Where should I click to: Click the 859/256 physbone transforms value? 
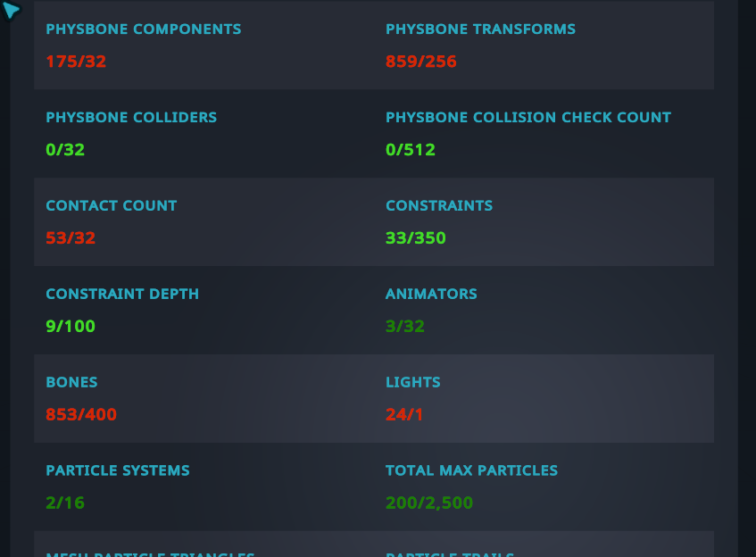(421, 62)
